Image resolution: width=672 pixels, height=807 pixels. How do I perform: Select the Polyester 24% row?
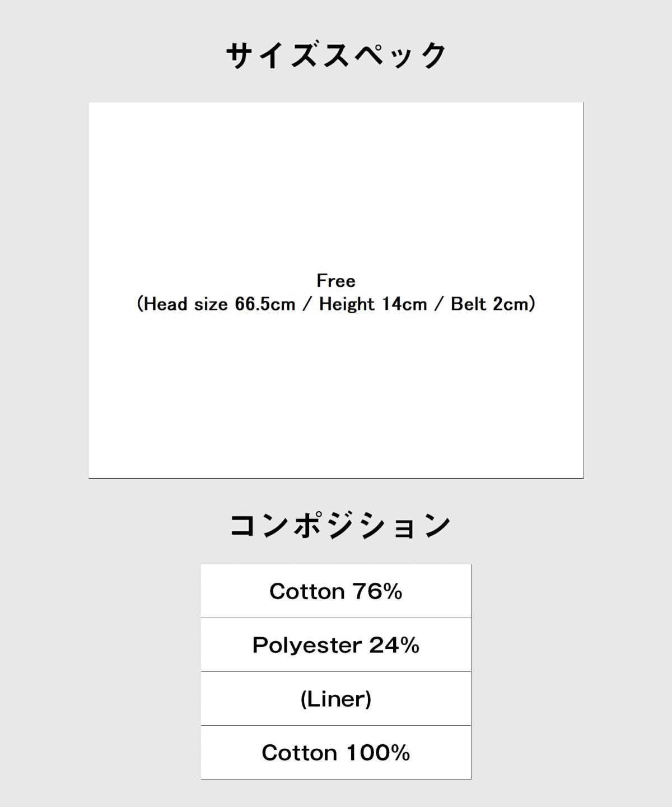pyautogui.click(x=336, y=645)
